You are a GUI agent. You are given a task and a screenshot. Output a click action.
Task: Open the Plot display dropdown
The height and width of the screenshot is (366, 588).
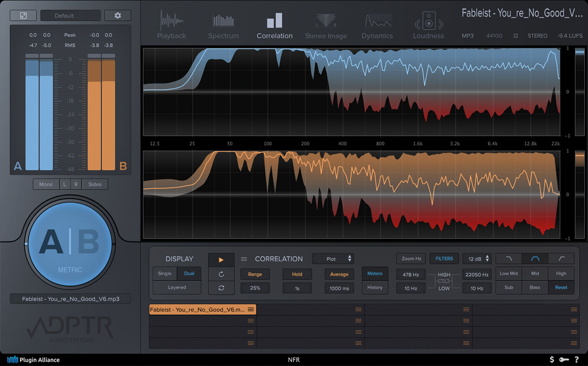(333, 258)
